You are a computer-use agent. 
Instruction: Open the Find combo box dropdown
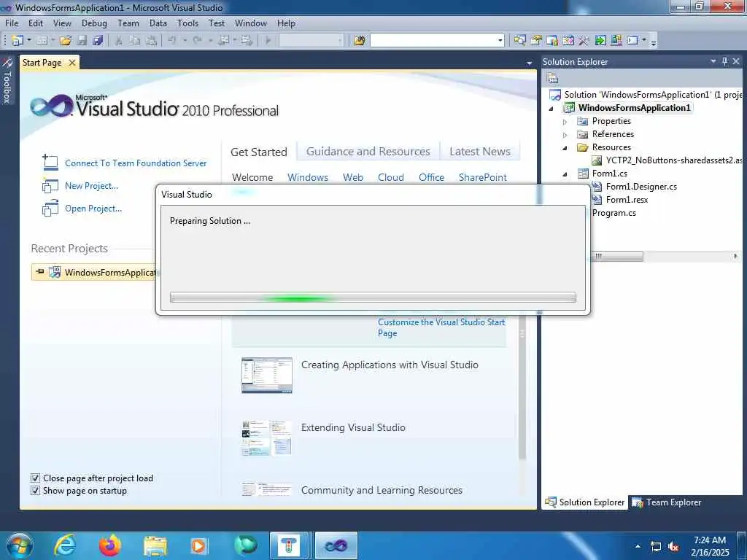pyautogui.click(x=500, y=41)
